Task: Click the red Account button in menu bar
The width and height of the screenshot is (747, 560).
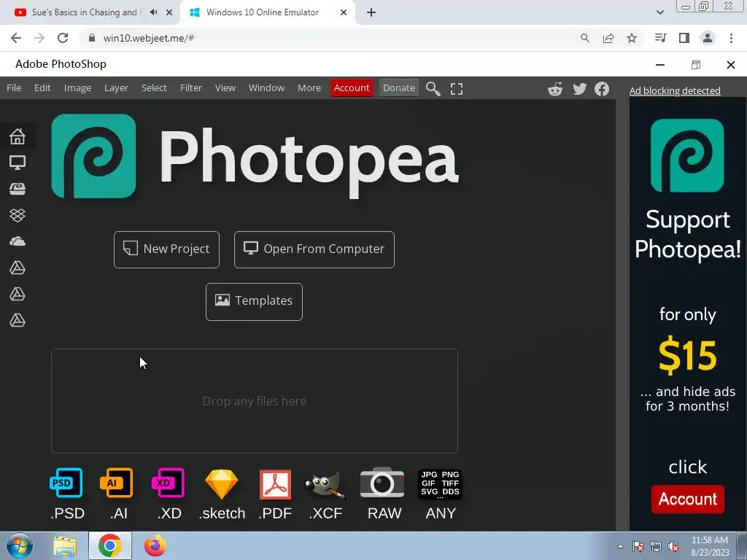Action: coord(352,88)
